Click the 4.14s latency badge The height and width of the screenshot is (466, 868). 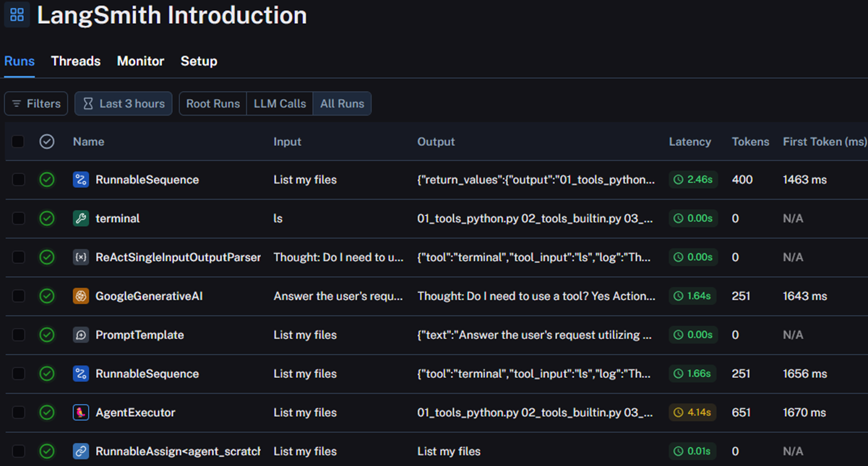coord(693,413)
